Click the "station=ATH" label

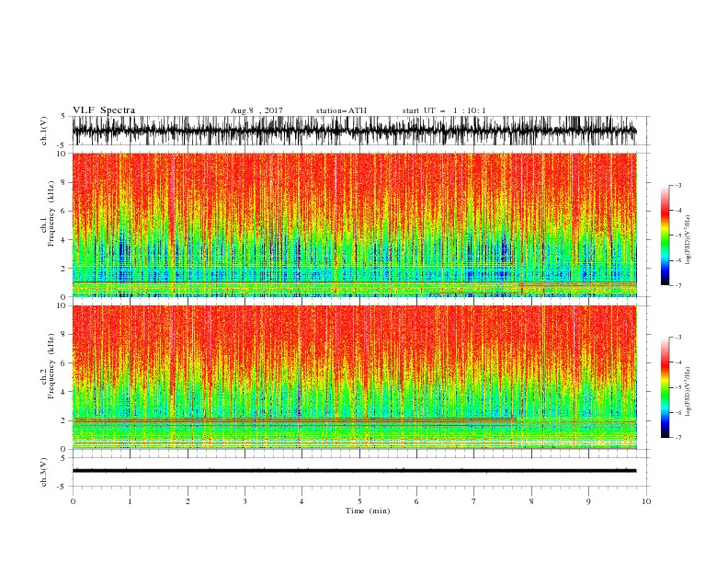[341, 110]
